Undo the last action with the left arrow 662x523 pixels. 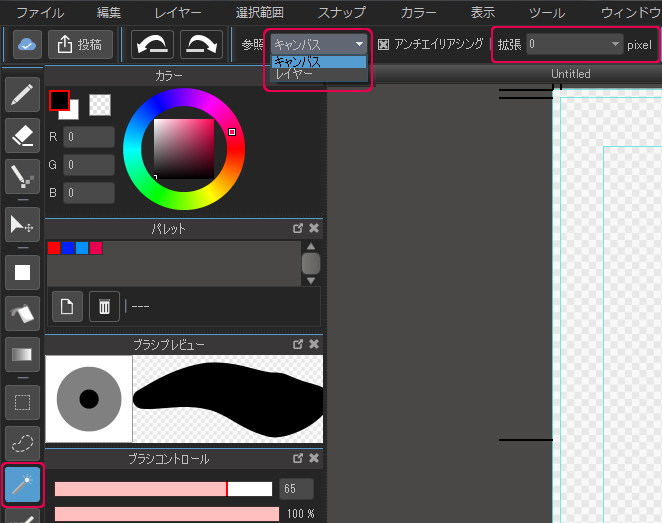click(x=152, y=44)
